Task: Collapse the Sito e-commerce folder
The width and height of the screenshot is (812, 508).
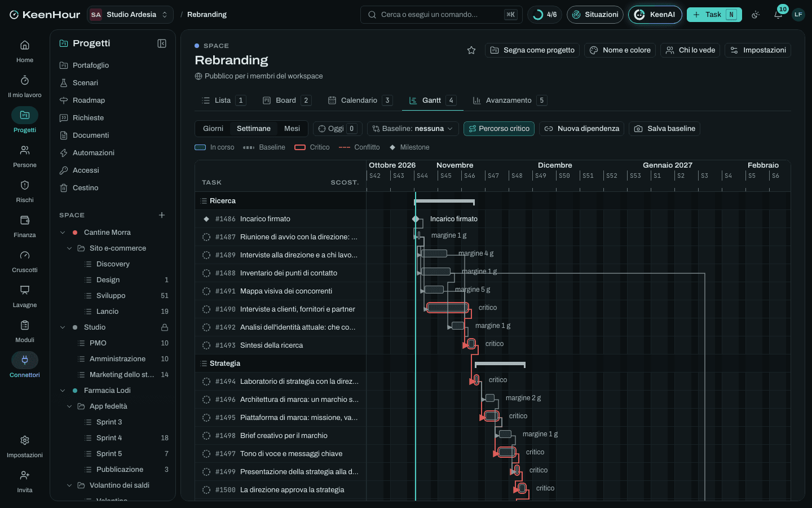Action: pyautogui.click(x=69, y=248)
